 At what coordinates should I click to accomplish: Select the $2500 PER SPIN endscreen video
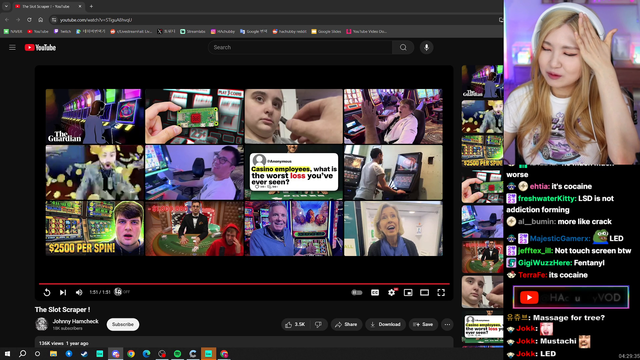click(95, 228)
